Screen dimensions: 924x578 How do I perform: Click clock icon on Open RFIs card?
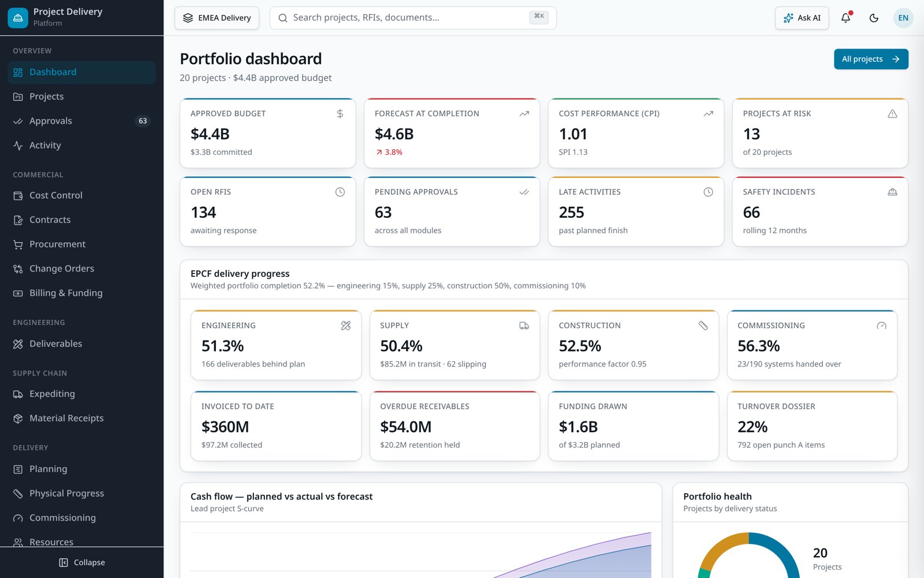[x=340, y=192]
